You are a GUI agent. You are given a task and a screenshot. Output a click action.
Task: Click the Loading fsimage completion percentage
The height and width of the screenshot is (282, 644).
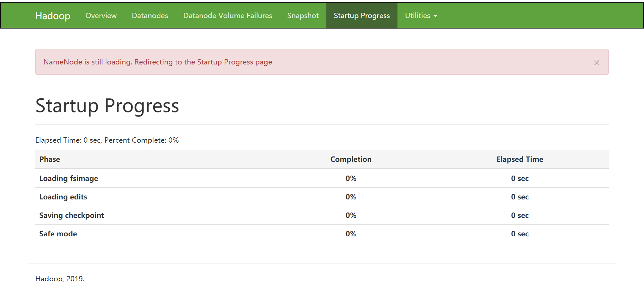(x=351, y=179)
